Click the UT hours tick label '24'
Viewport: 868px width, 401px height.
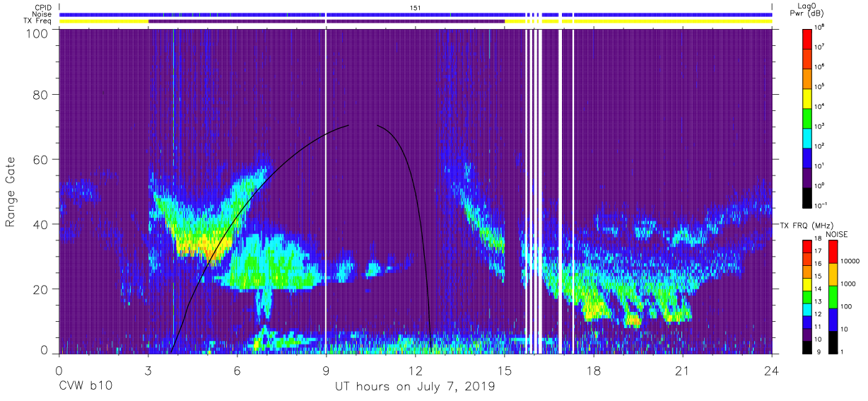(772, 371)
